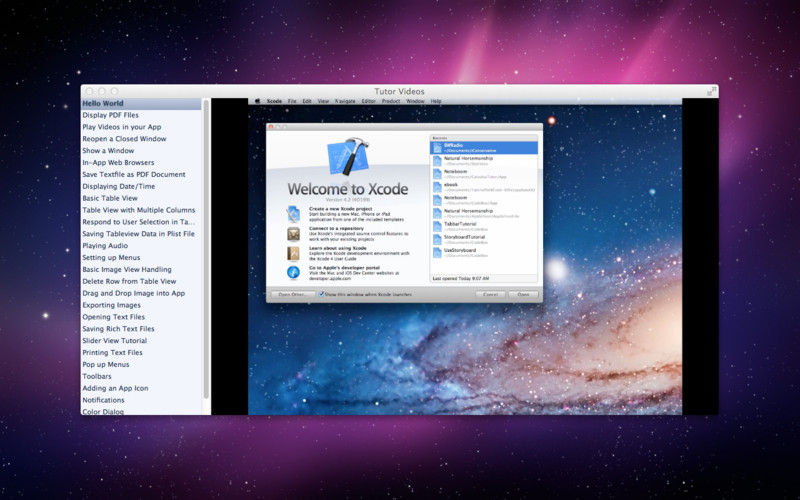Select Show a Window tutorial
Screen dimensions: 800x500
coord(141,151)
